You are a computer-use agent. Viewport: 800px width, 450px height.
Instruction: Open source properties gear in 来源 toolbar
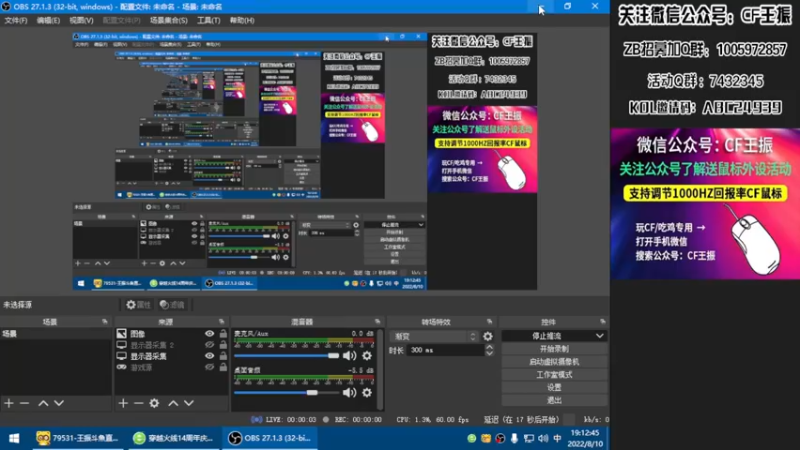coord(154,403)
